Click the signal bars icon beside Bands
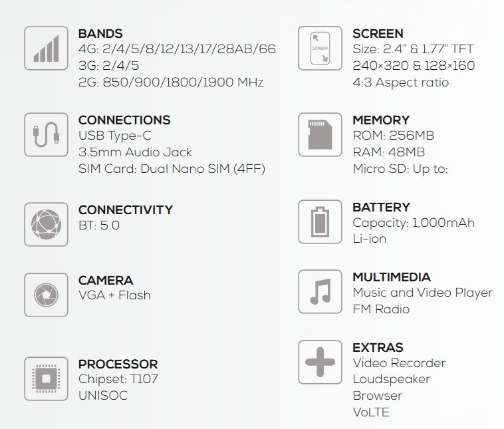Screen dimensions: 504x429 (x=46, y=47)
